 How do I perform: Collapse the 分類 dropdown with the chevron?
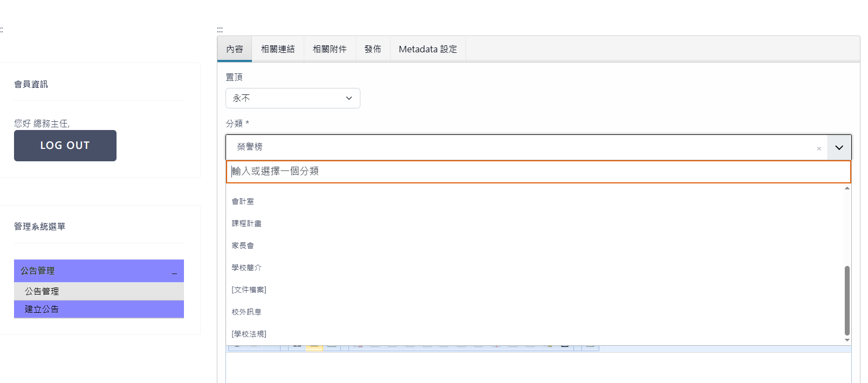839,147
